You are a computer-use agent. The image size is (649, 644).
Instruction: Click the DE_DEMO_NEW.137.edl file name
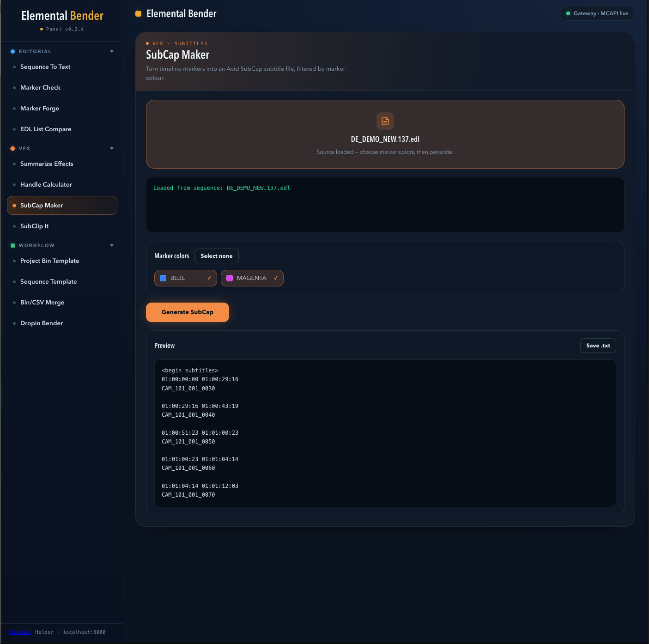click(385, 139)
